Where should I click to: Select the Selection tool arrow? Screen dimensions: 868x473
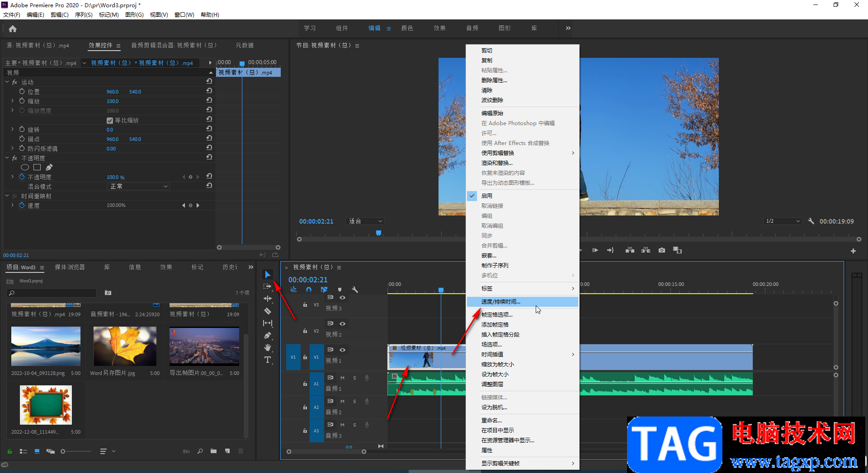(x=268, y=274)
